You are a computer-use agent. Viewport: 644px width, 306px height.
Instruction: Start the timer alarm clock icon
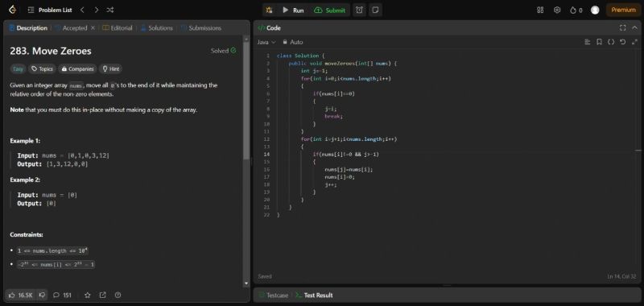point(359,10)
